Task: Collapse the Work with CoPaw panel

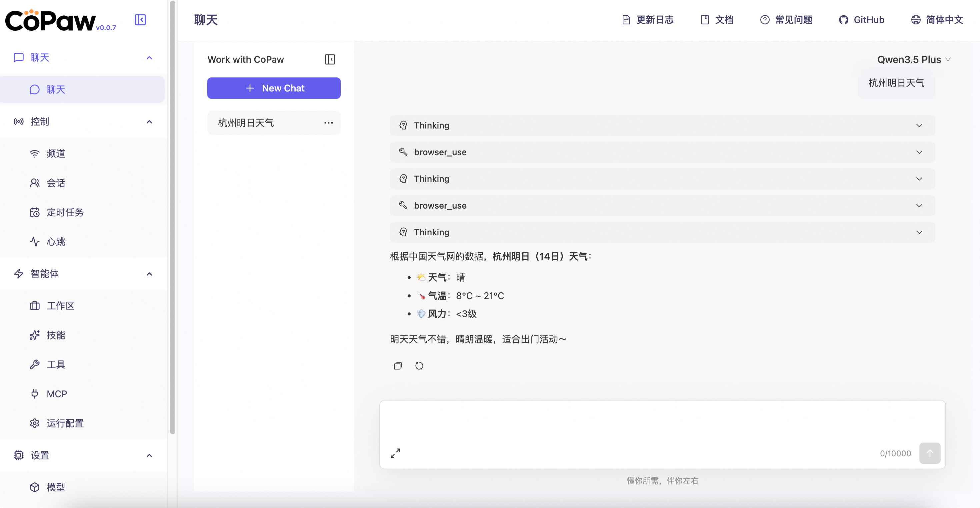Action: pos(329,59)
